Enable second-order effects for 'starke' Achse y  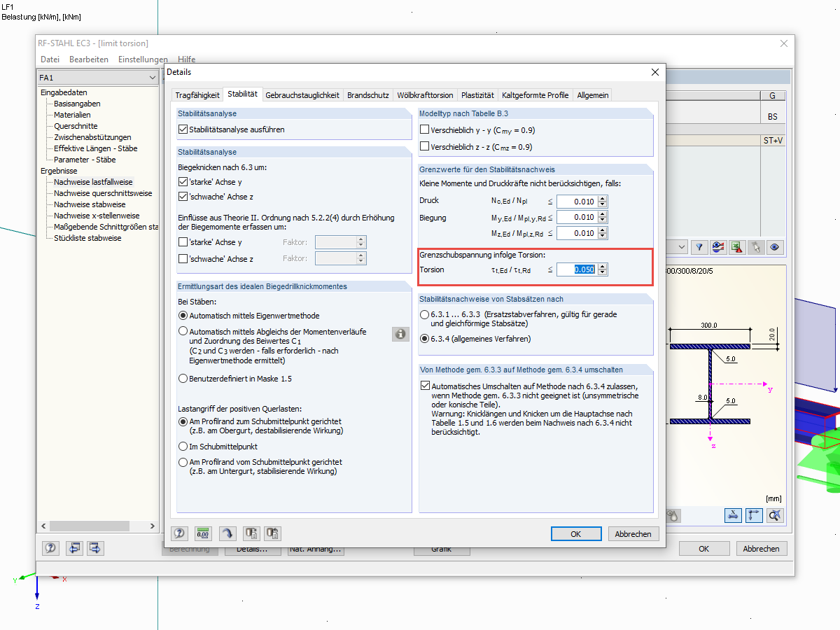pyautogui.click(x=183, y=242)
